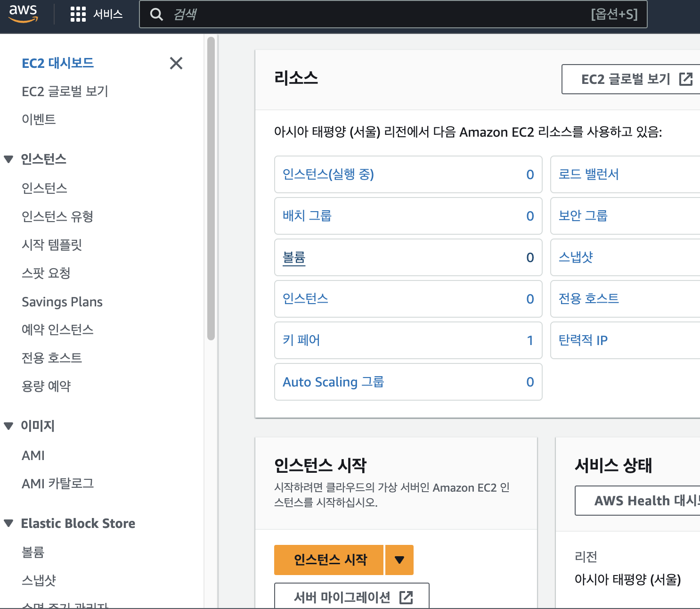
Task: Open 용량 예약 in sidebar
Action: pyautogui.click(x=46, y=386)
